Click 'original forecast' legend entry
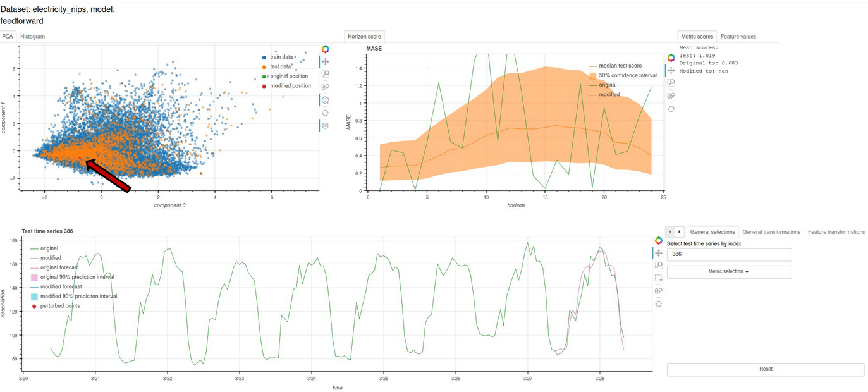868x392 pixels. [55, 267]
